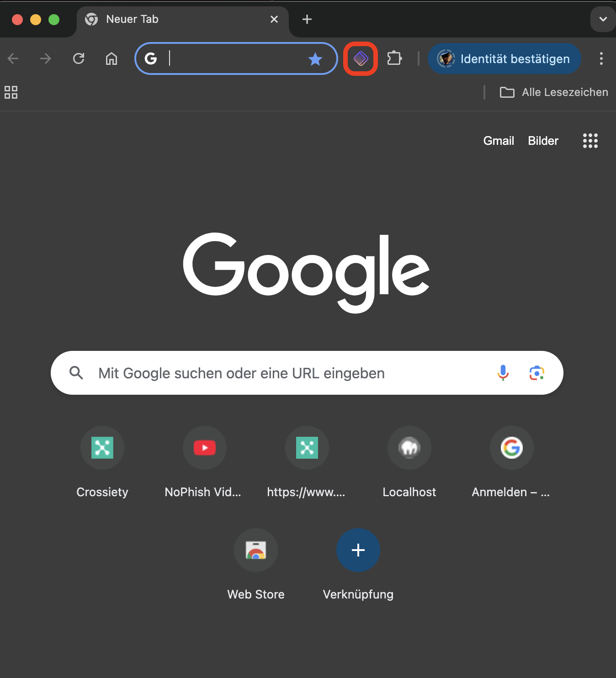Open the Alle Lesezeichen folder
Viewport: 616px width, 678px height.
[x=554, y=92]
